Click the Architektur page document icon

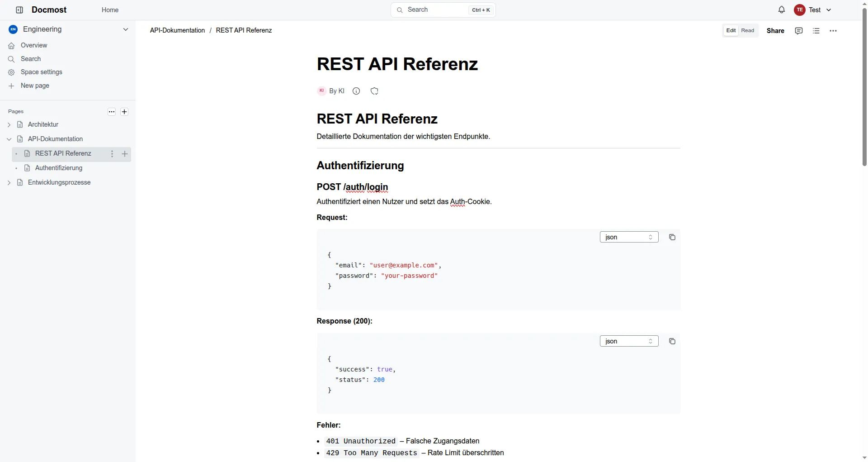tap(20, 124)
